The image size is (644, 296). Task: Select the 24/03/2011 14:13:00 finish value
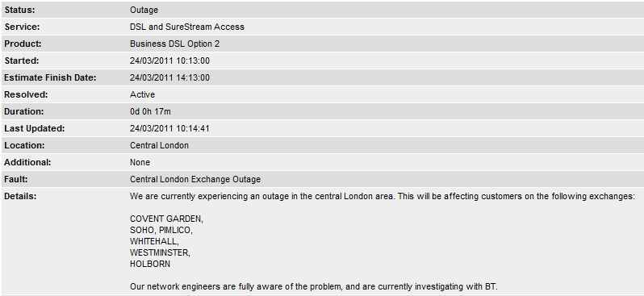click(169, 77)
